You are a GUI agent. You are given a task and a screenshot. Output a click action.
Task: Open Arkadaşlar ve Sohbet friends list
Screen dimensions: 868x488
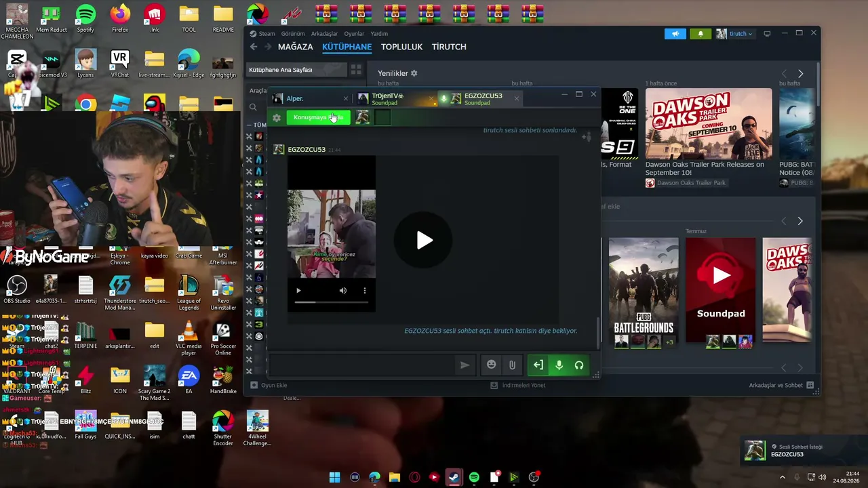point(781,386)
